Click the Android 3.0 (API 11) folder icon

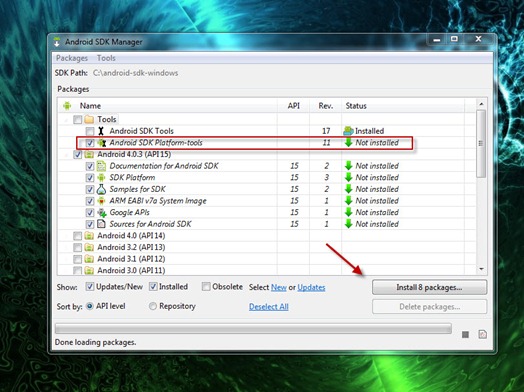pos(89,270)
